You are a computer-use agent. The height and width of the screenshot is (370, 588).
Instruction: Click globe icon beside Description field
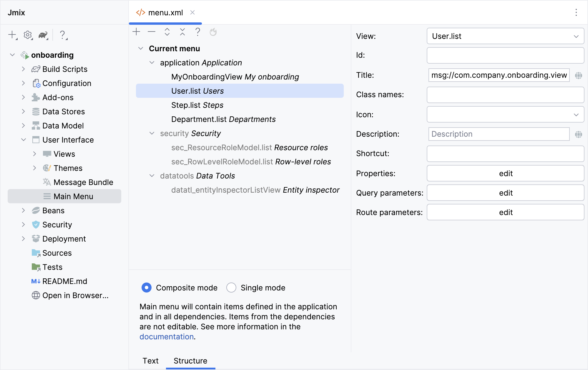pos(578,134)
